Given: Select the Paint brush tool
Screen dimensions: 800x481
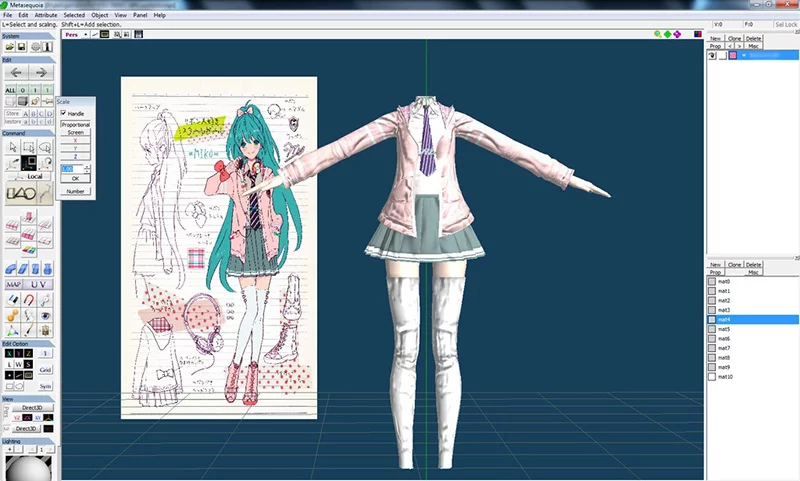Looking at the screenshot, I should point(29,331).
